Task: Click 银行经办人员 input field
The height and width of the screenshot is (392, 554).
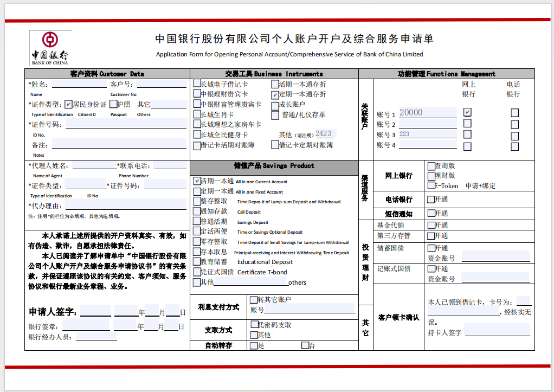Action: 96,337
